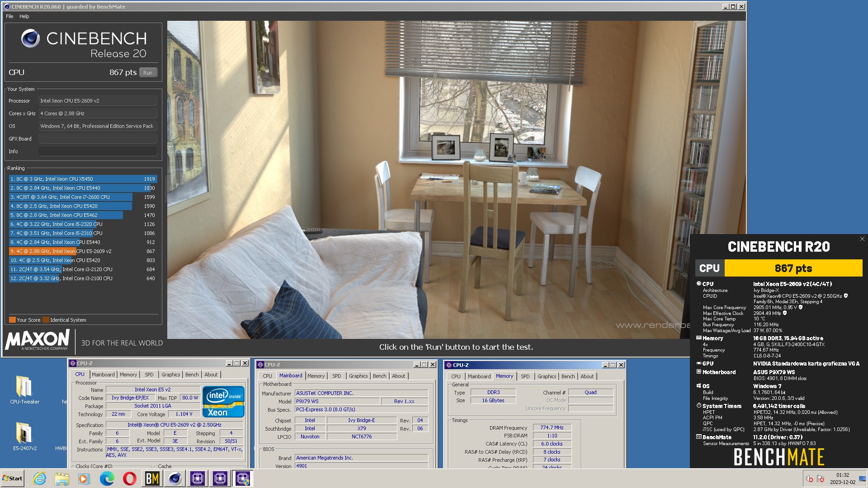Click the OS Windows icon in BenchMate panel
The width and height of the screenshot is (868, 488).
pyautogui.click(x=698, y=386)
